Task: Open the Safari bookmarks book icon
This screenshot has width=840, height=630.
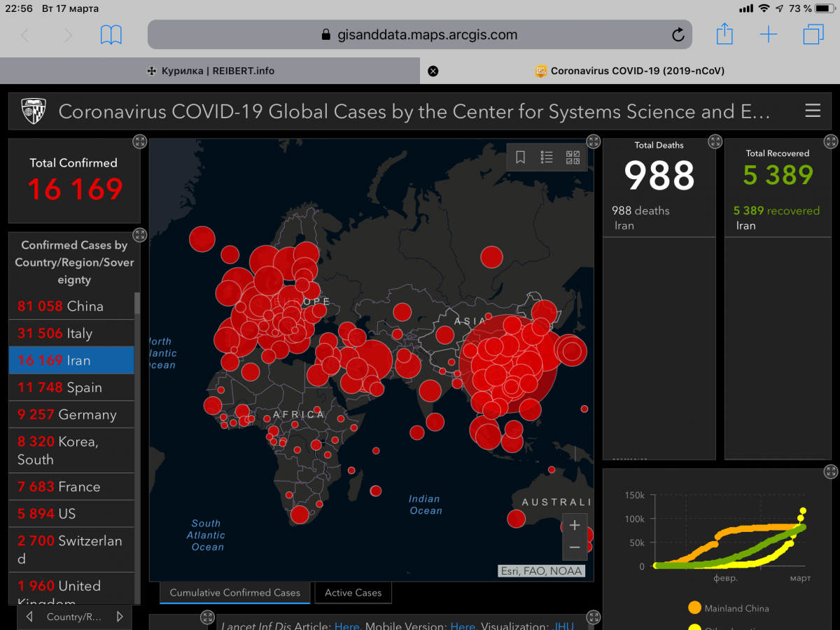Action: (x=111, y=34)
